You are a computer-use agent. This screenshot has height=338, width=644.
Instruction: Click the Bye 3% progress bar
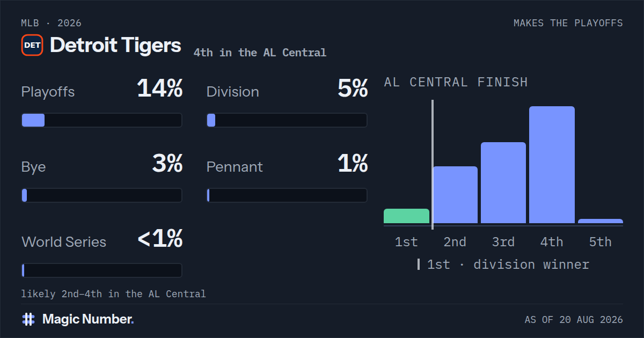click(101, 195)
